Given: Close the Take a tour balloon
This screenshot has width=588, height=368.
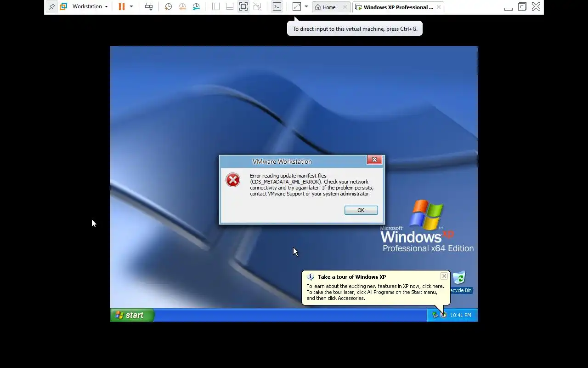Looking at the screenshot, I should click(444, 276).
